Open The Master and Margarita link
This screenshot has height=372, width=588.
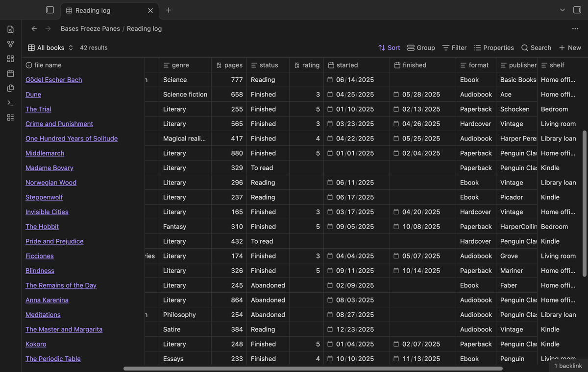coord(64,329)
